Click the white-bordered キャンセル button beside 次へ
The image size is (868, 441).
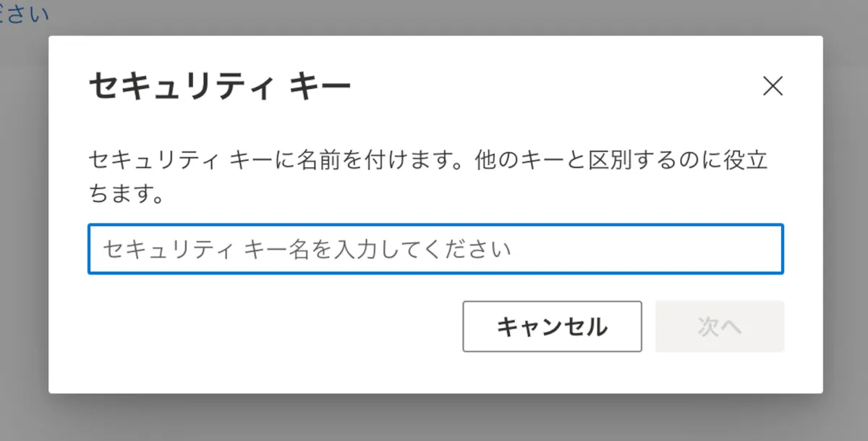pos(552,327)
